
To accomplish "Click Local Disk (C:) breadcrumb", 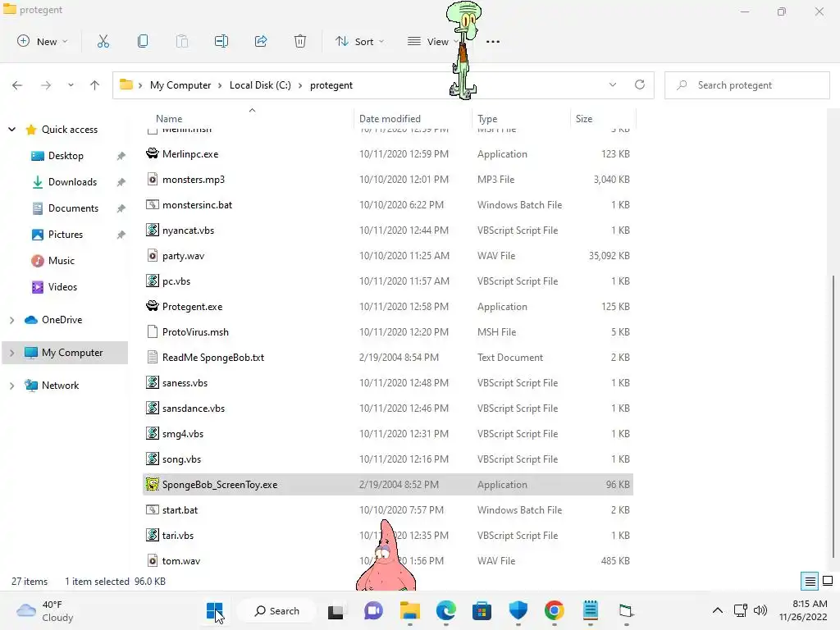I will coord(260,85).
